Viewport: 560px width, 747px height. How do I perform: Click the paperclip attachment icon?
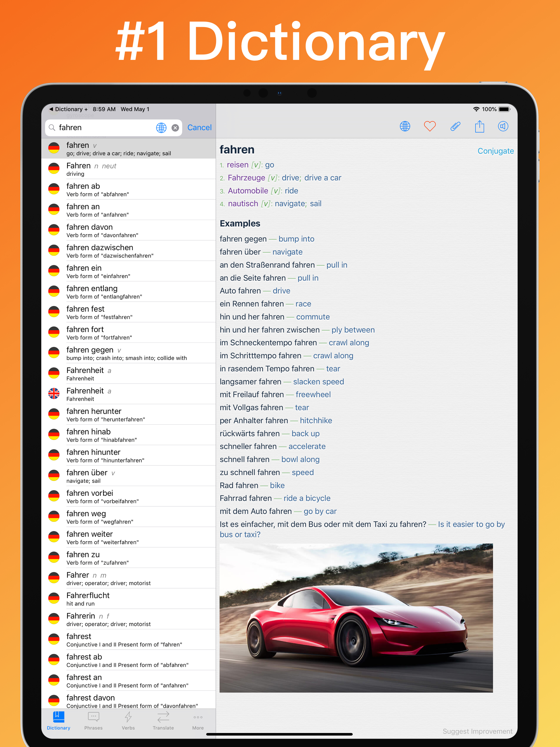click(455, 126)
